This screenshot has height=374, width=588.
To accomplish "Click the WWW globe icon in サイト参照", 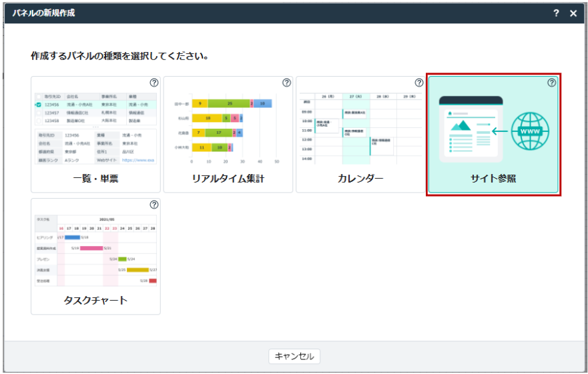I will [x=531, y=131].
